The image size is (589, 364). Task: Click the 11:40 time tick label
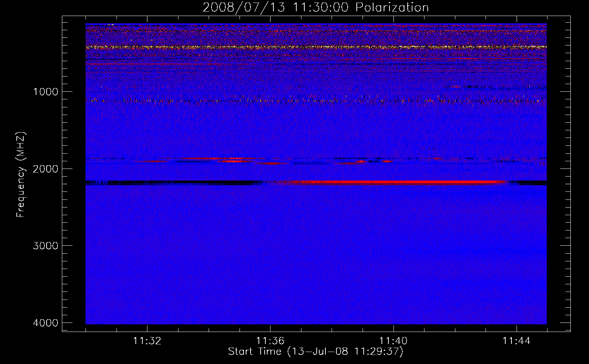pyautogui.click(x=393, y=341)
